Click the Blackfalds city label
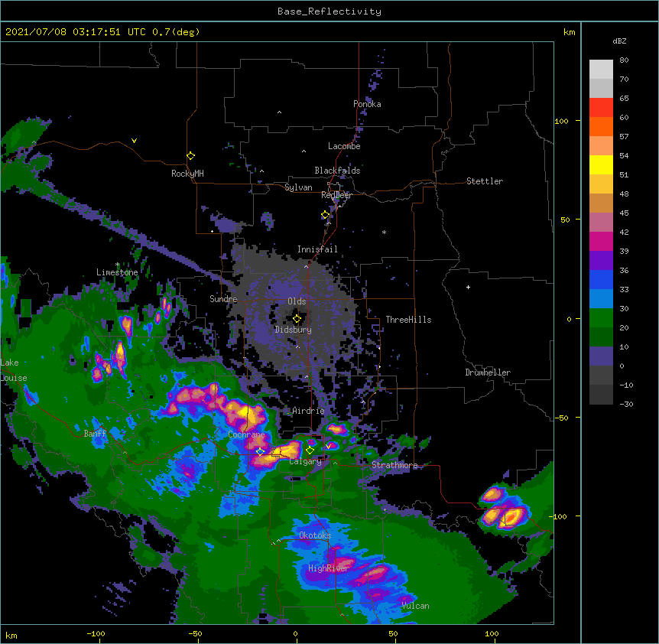The width and height of the screenshot is (659, 644). click(337, 171)
